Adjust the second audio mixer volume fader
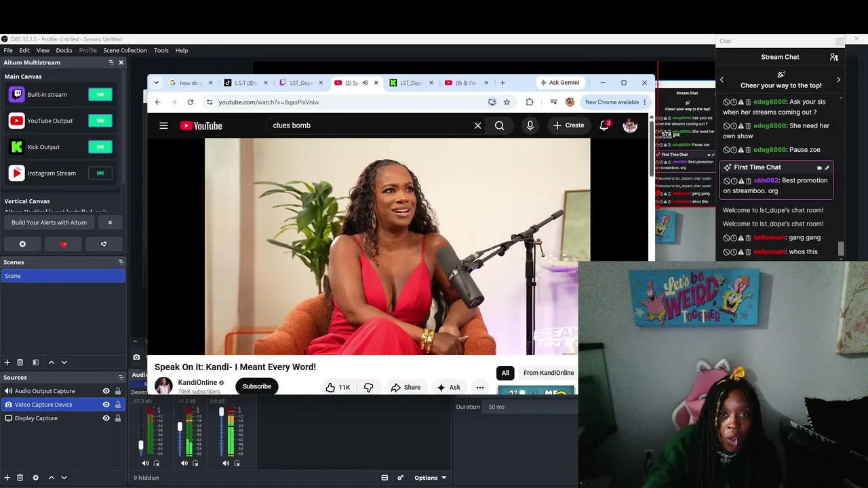 (x=180, y=427)
